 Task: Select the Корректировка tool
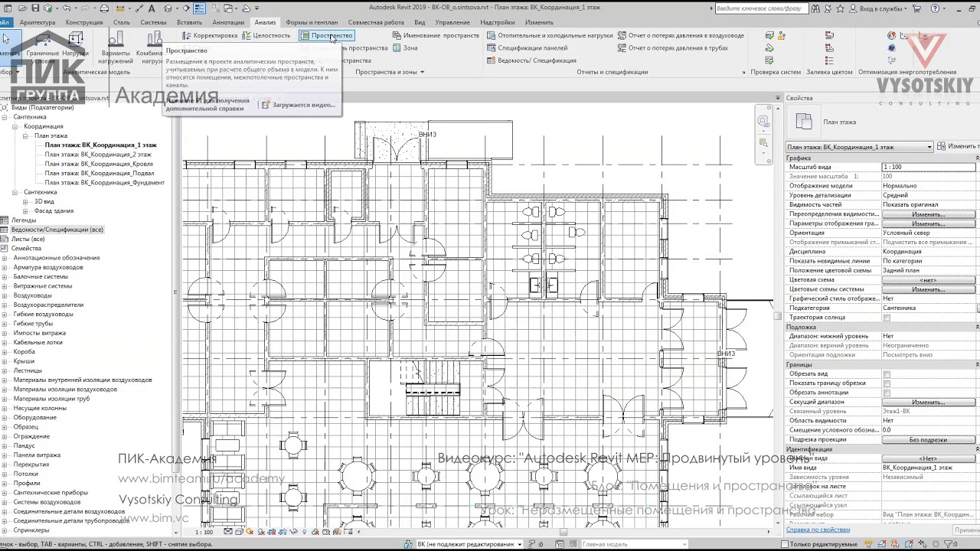(x=211, y=36)
